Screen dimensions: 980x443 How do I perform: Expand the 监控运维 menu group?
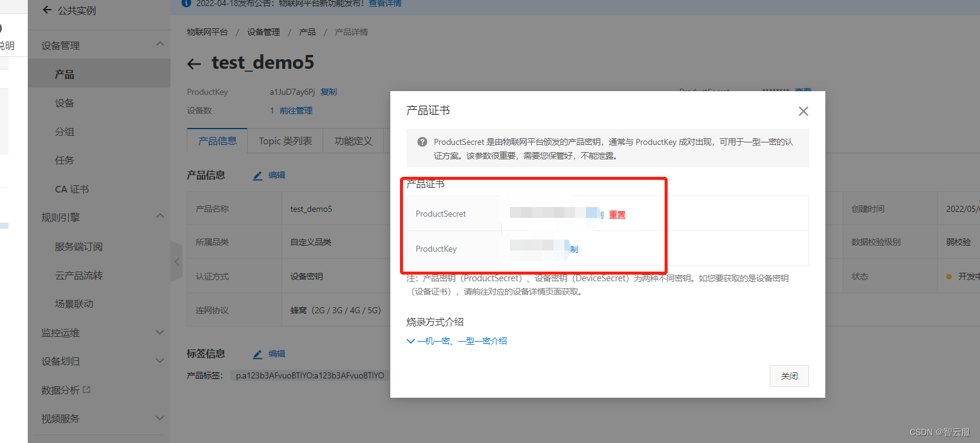160,332
